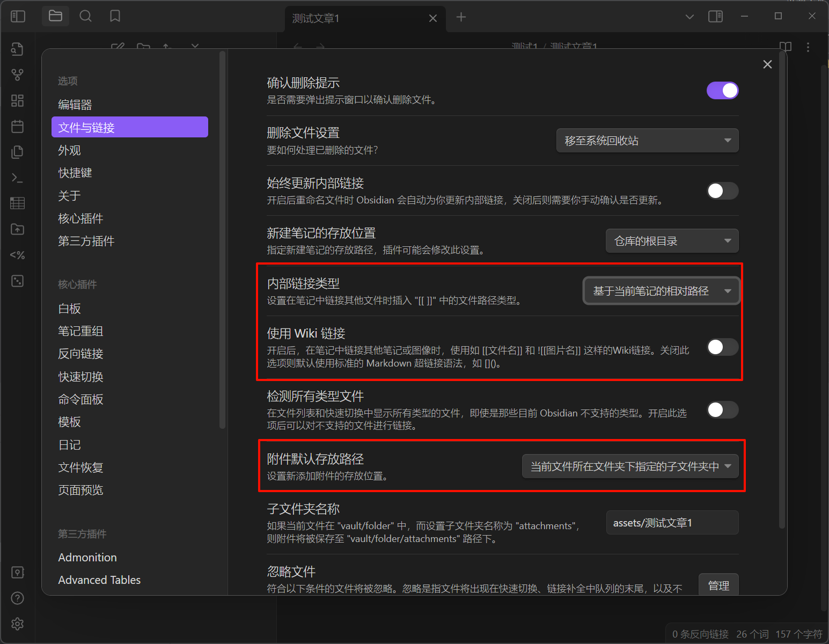This screenshot has height=644, width=829.
Task: Switch to the 外观 settings tab
Action: pyautogui.click(x=69, y=150)
